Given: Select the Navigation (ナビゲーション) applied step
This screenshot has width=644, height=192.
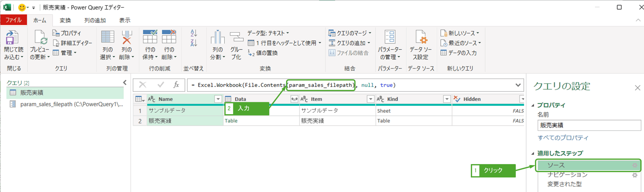Looking at the screenshot, I should (567, 175).
